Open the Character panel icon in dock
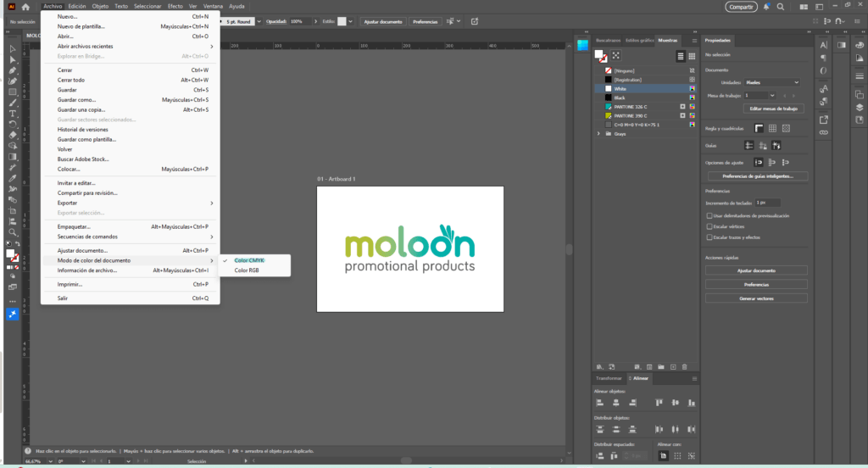Viewport: 868px width, 468px height. [824, 45]
